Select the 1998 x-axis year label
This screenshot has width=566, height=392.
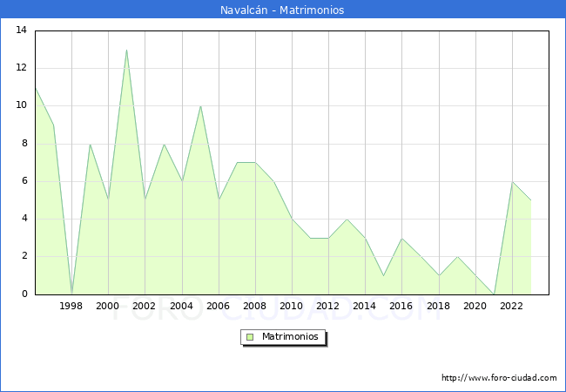71,307
